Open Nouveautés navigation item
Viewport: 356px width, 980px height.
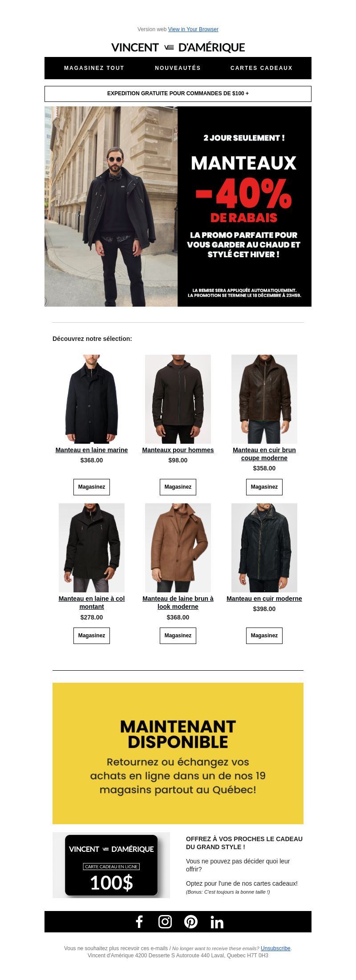[178, 68]
